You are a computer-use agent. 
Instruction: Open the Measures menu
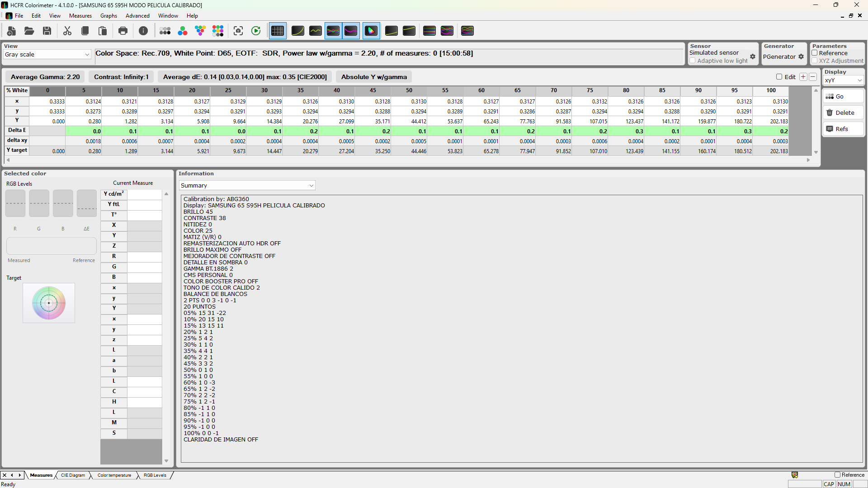80,16
